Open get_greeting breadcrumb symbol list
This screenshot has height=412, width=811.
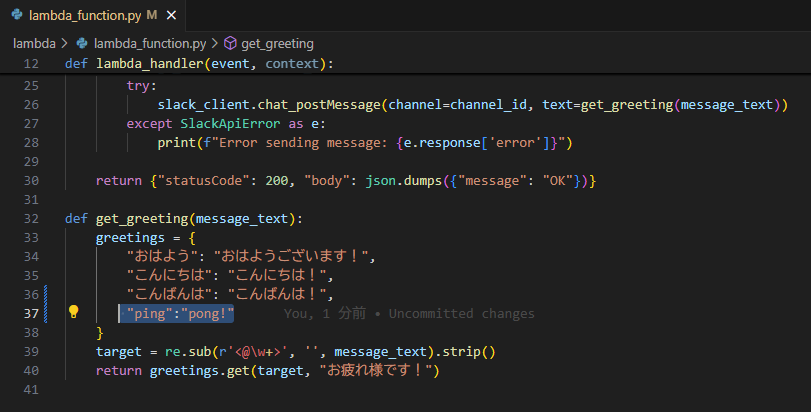pos(277,43)
